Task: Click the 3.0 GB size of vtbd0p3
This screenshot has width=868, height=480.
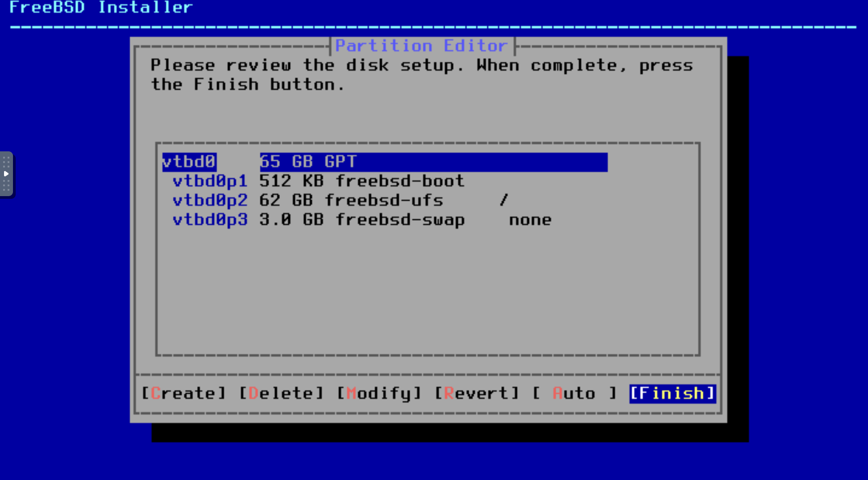Action: click(291, 220)
